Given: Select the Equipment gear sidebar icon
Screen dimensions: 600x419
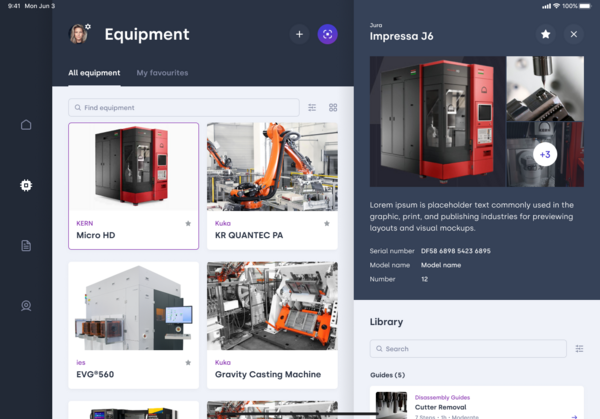Looking at the screenshot, I should [x=26, y=185].
